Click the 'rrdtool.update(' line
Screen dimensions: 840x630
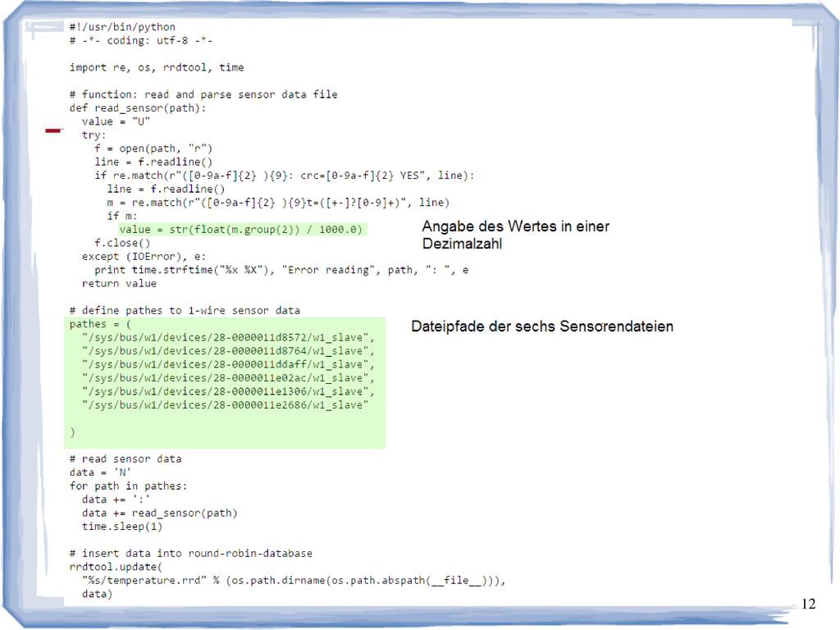116,567
